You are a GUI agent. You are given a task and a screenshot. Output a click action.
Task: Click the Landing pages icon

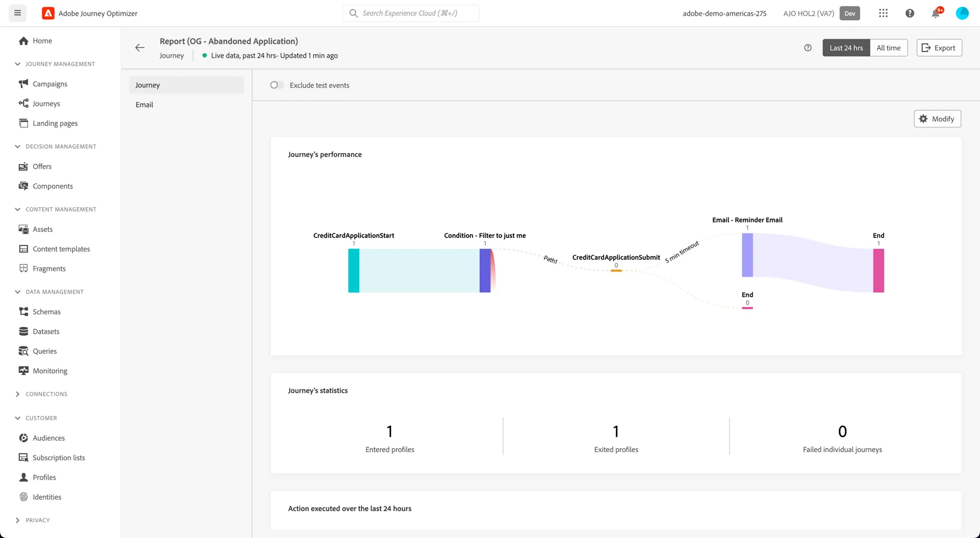pos(24,123)
